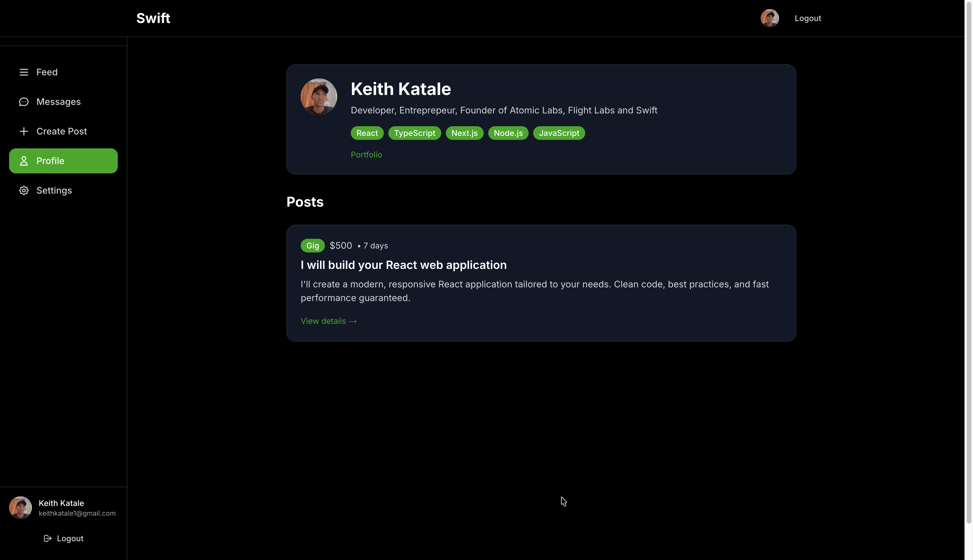Open the post titled I will build your React web application

[403, 265]
